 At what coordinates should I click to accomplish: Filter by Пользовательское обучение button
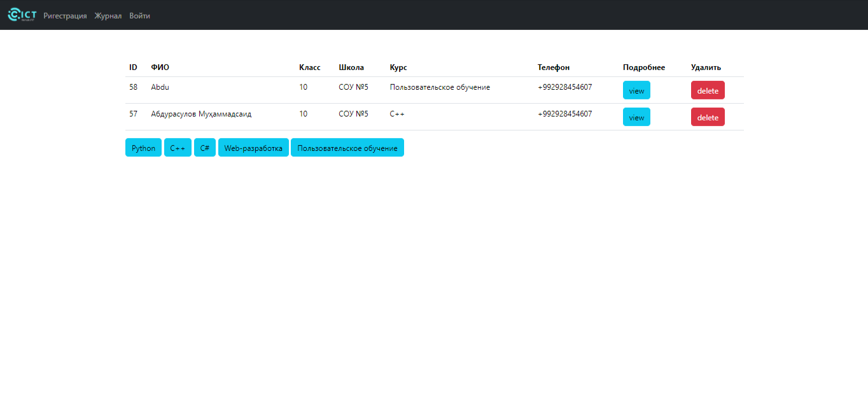[x=347, y=148]
